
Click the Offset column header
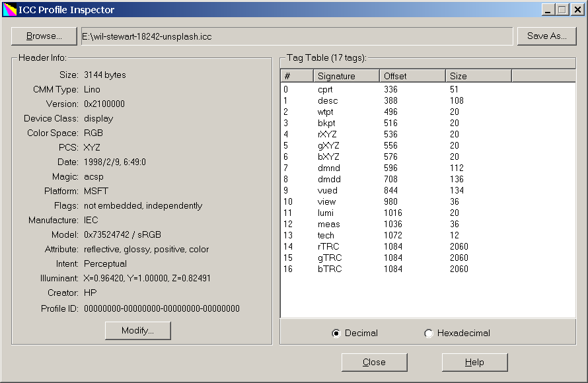coord(412,76)
